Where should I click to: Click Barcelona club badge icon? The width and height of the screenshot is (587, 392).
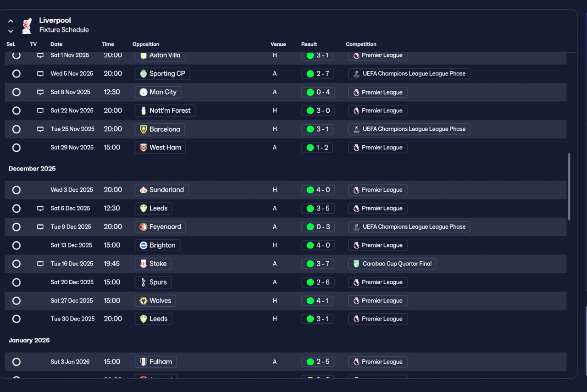pos(144,129)
